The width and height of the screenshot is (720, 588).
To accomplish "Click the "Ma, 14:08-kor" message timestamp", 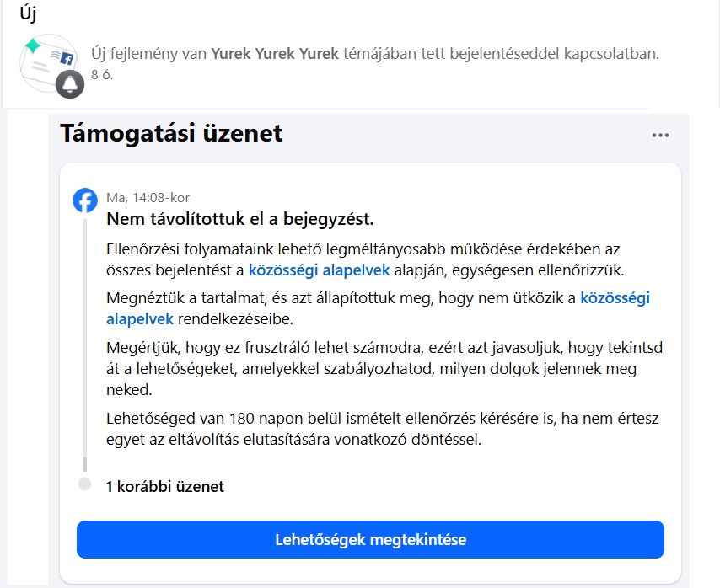I will (x=148, y=198).
